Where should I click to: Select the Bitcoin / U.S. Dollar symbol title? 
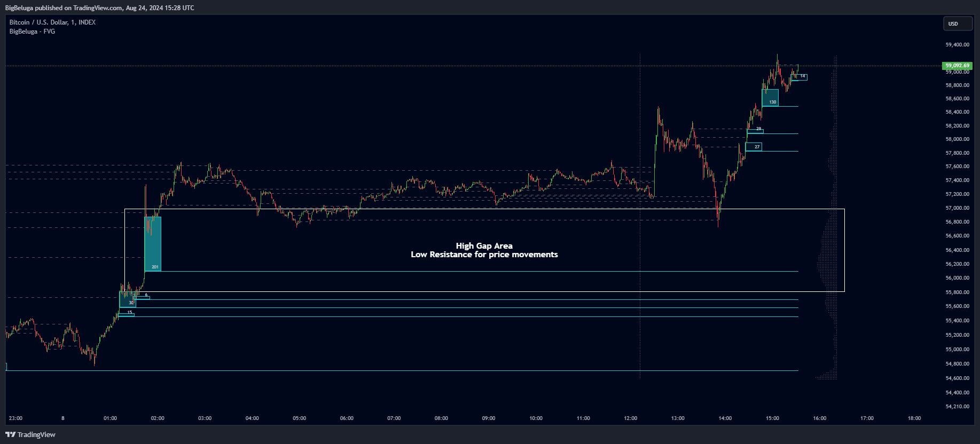pyautogui.click(x=52, y=22)
